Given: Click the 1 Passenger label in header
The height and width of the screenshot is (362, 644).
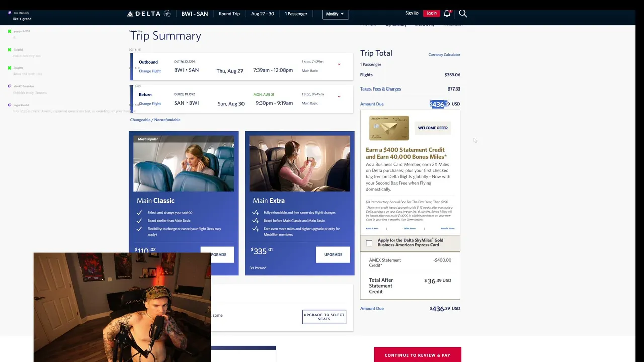Looking at the screenshot, I should click(296, 14).
